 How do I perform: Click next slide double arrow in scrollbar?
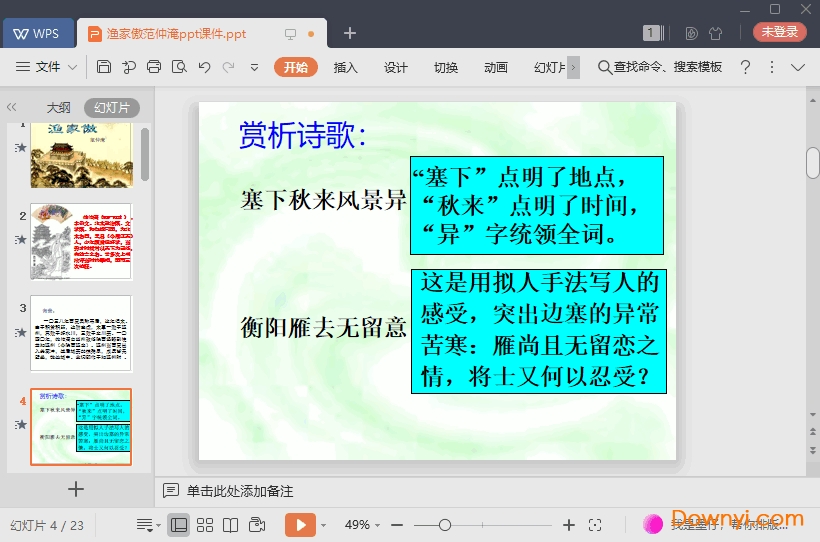pyautogui.click(x=812, y=450)
